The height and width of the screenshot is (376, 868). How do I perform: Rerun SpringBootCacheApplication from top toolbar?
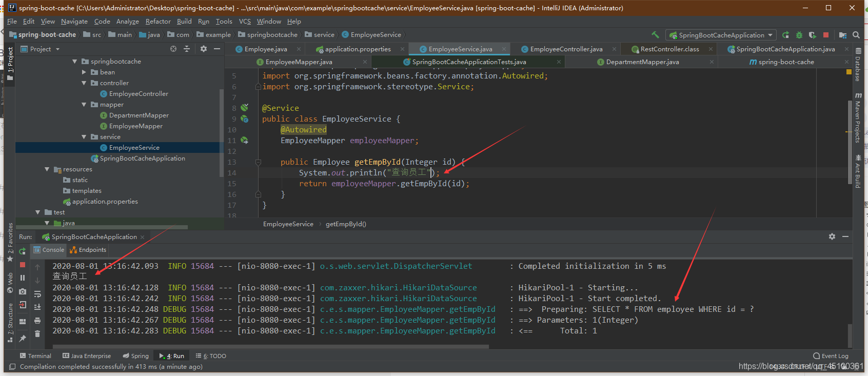click(786, 35)
